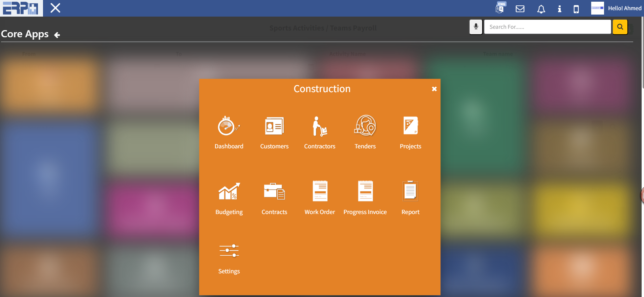Open the mail envelope icon
The image size is (644, 297).
tap(520, 9)
